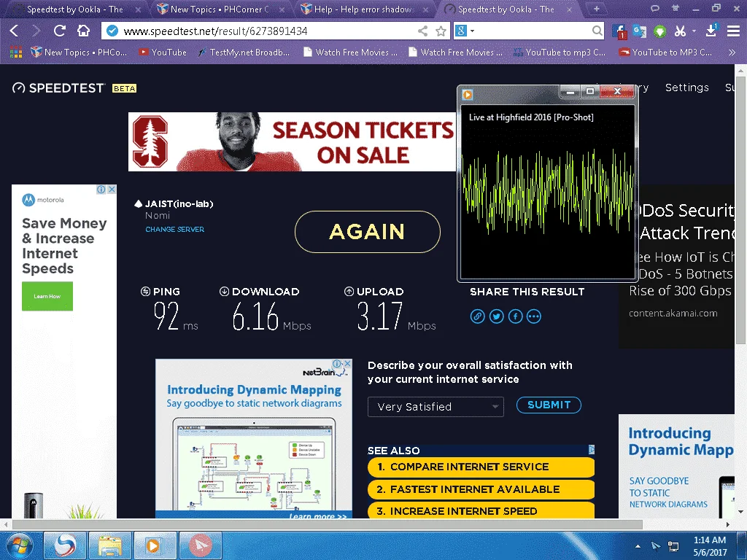Open COMPARE INTERNET SERVICE link
This screenshot has height=560, width=747.
[x=481, y=467]
